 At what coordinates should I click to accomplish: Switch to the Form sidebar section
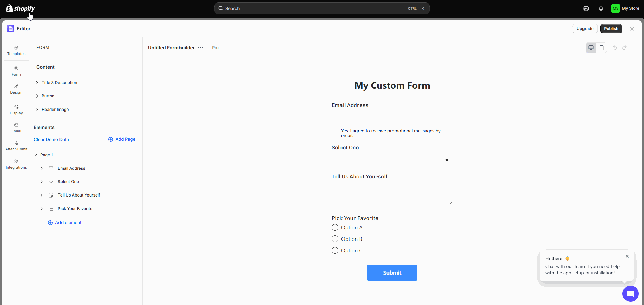click(16, 71)
